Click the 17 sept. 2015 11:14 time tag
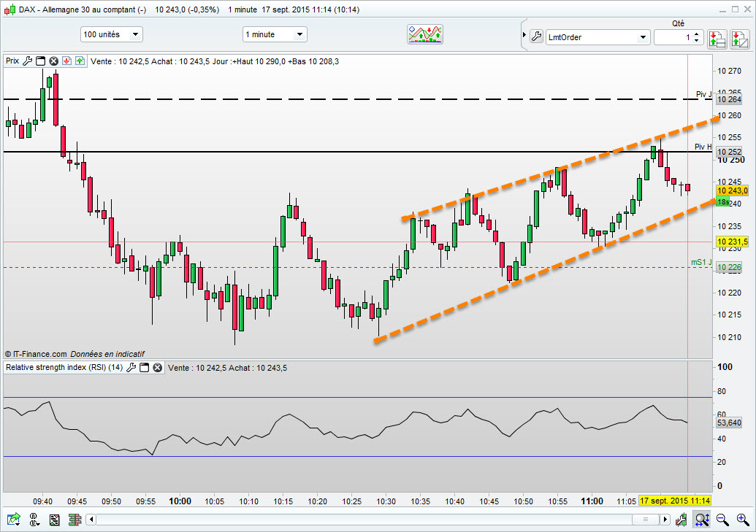756x532 pixels. point(674,501)
